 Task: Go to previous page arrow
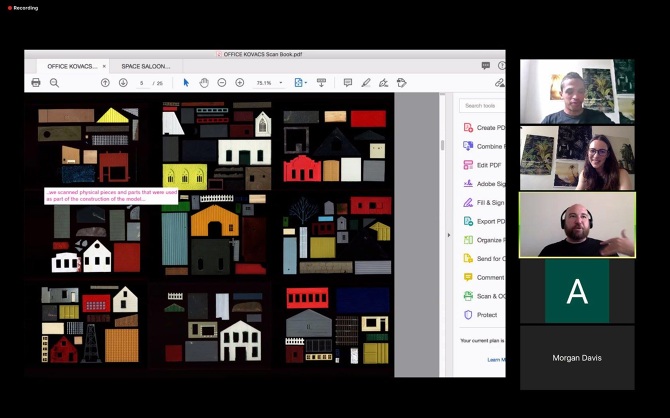coord(105,83)
